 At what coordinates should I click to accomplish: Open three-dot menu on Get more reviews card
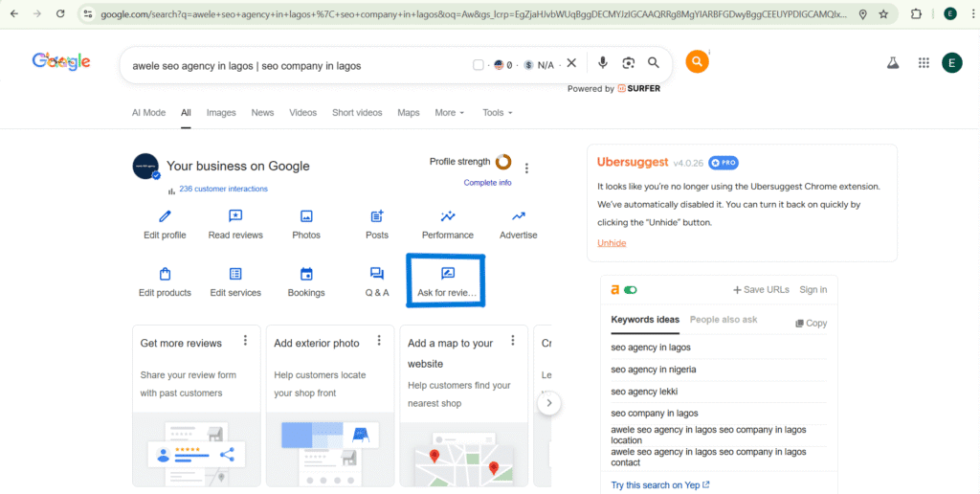coord(246,341)
